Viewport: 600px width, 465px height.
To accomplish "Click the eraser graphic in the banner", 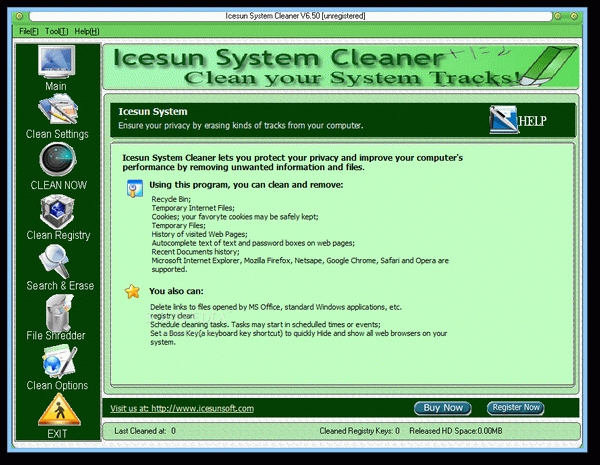I will (548, 66).
